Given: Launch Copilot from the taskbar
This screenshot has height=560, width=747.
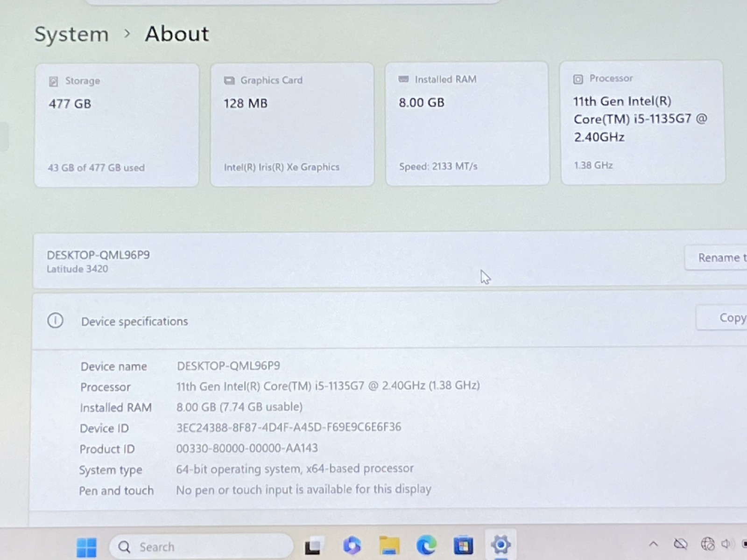Looking at the screenshot, I should tap(352, 545).
